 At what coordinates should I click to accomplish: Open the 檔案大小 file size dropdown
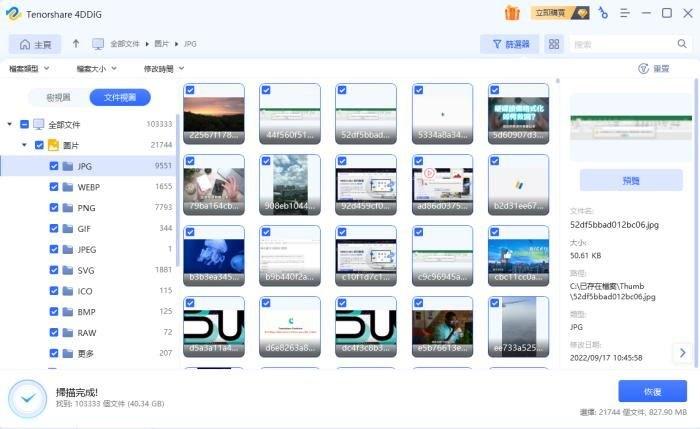coord(96,69)
